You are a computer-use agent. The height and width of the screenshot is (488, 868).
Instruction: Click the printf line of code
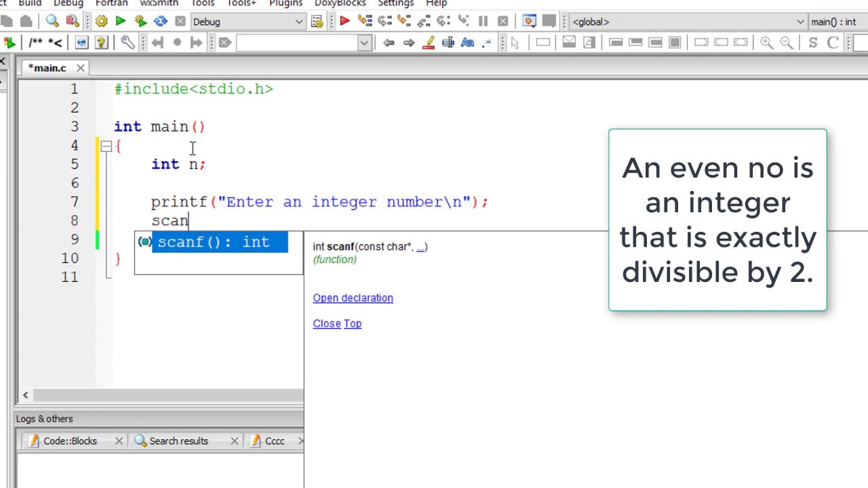(319, 202)
